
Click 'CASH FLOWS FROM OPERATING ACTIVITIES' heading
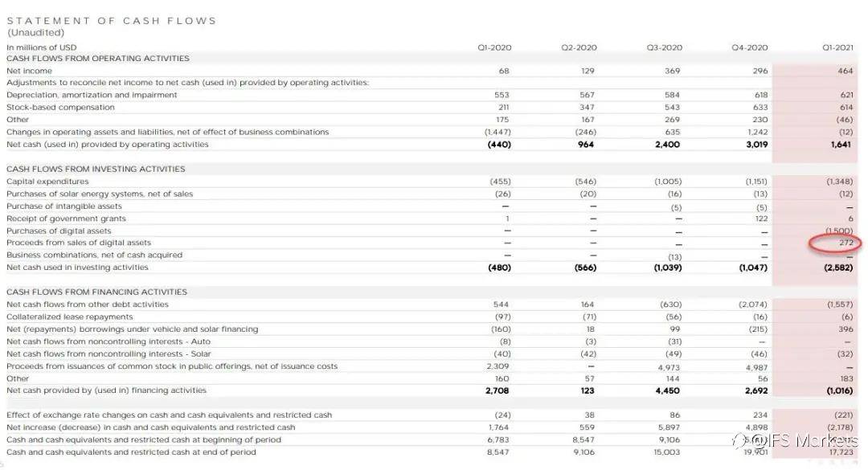[x=98, y=58]
